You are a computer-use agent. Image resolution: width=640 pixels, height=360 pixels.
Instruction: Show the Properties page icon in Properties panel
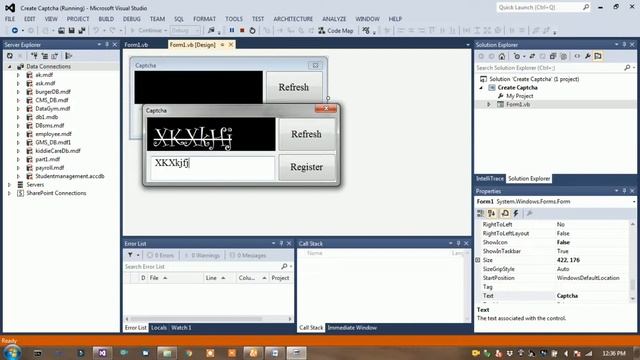coord(505,213)
